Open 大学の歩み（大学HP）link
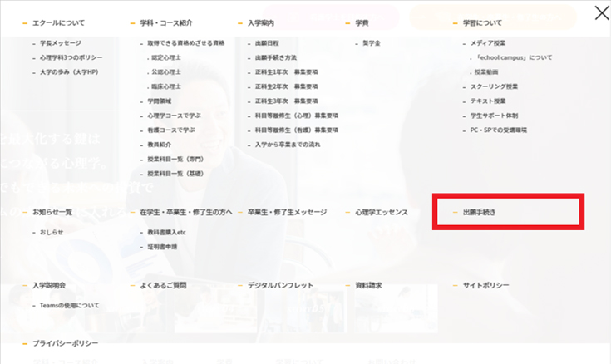Image resolution: width=611 pixels, height=364 pixels. click(69, 71)
